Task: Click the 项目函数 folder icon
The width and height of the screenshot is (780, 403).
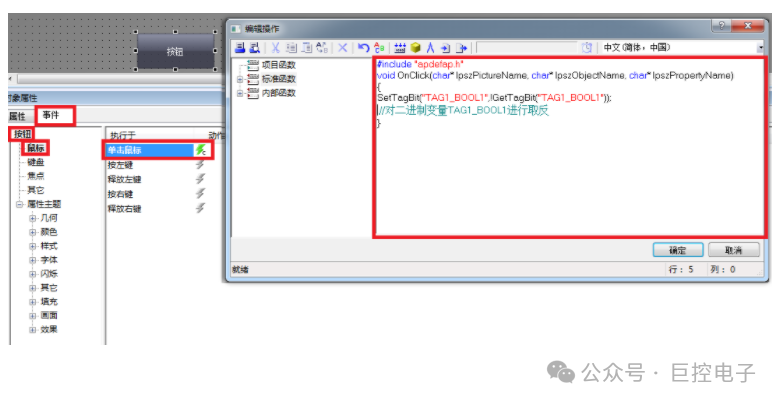Action: coord(253,65)
